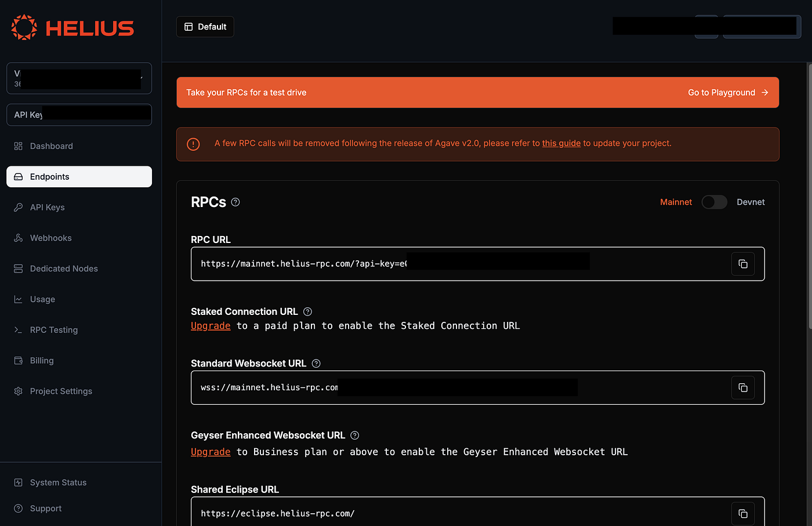This screenshot has width=812, height=526.
Task: Click the API Keys key icon
Action: point(18,208)
